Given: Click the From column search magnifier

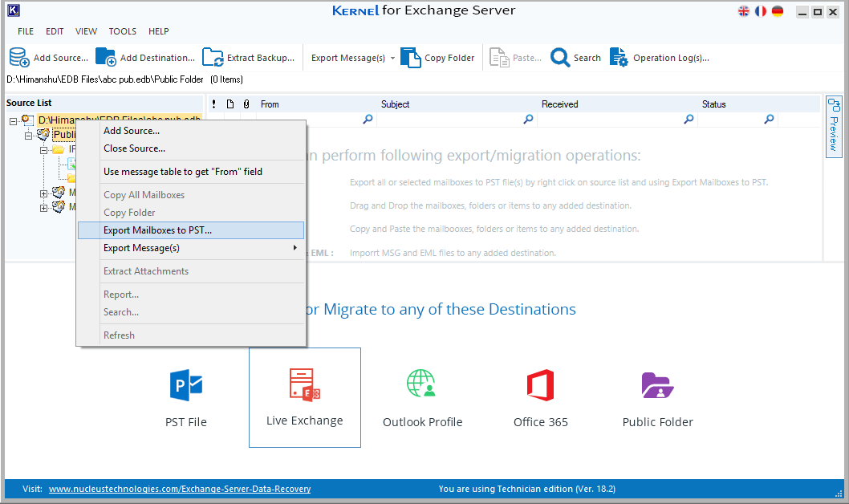Looking at the screenshot, I should (x=368, y=119).
